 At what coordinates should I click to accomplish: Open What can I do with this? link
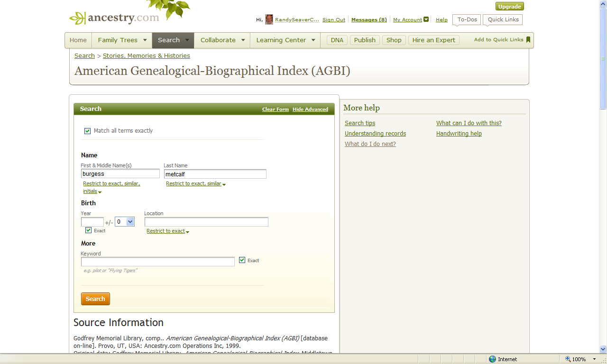tap(469, 123)
